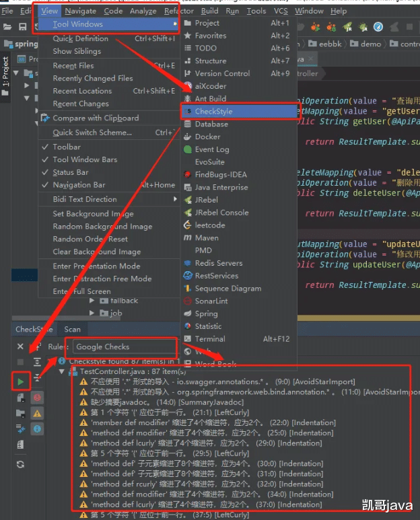Viewport: 420px width, 520px height.
Task: Click the Check Changed Files icon
Action: [21, 429]
